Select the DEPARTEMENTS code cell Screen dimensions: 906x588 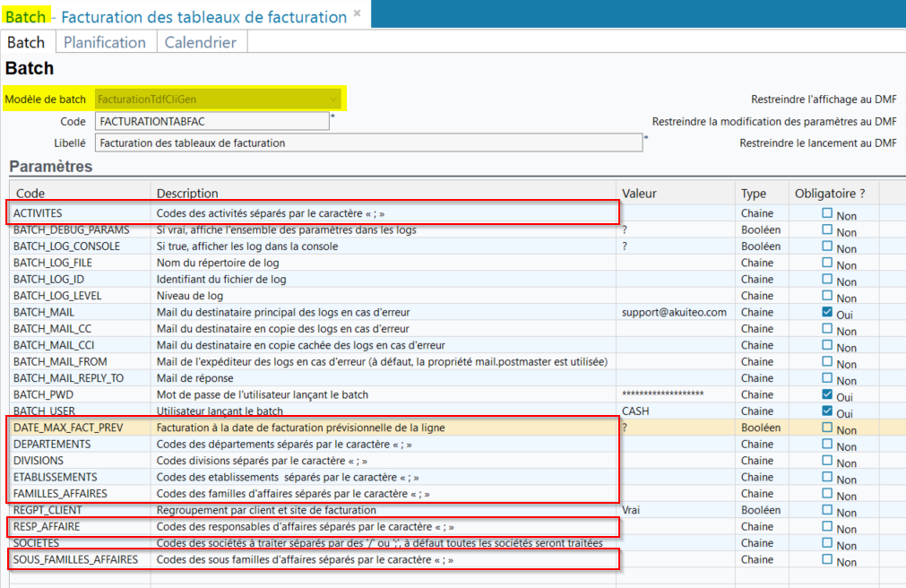pos(80,444)
